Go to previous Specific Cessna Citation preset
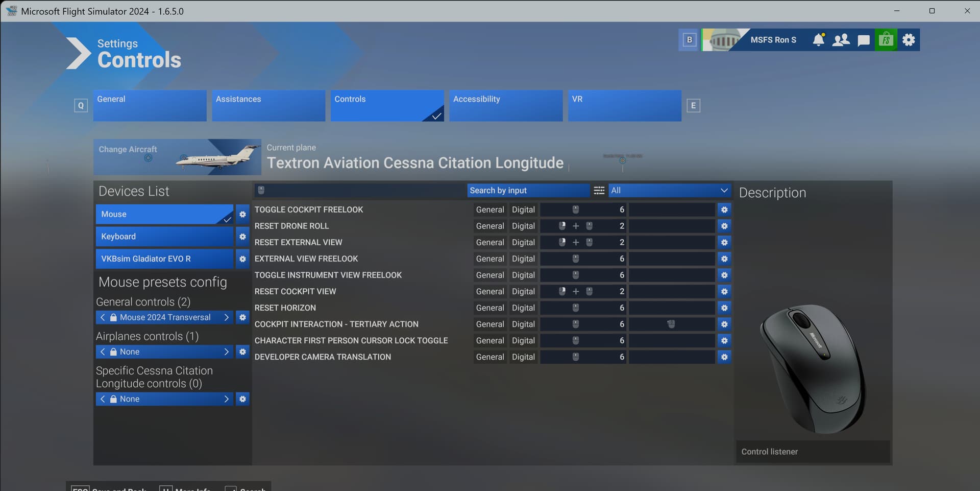This screenshot has height=491, width=980. tap(103, 399)
